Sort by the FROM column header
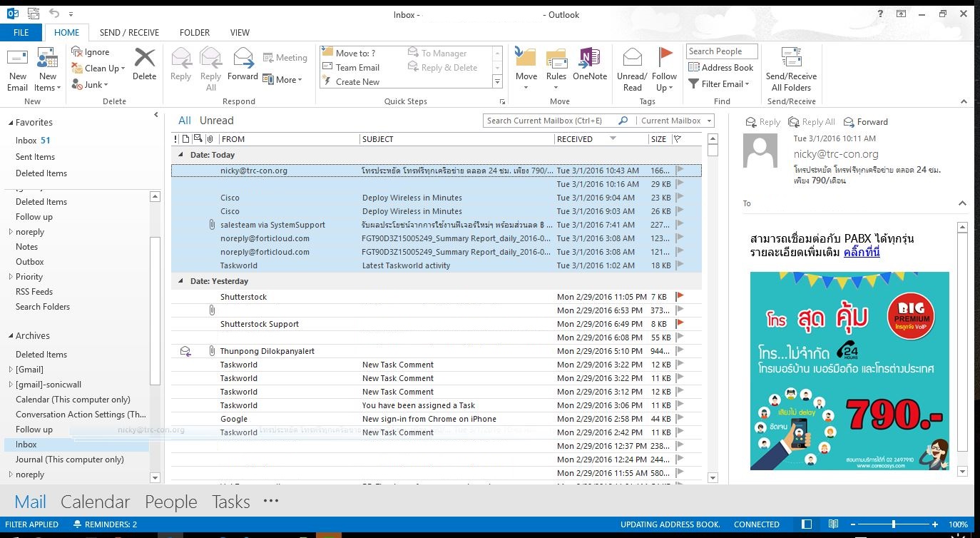This screenshot has height=538, width=980. [x=288, y=139]
